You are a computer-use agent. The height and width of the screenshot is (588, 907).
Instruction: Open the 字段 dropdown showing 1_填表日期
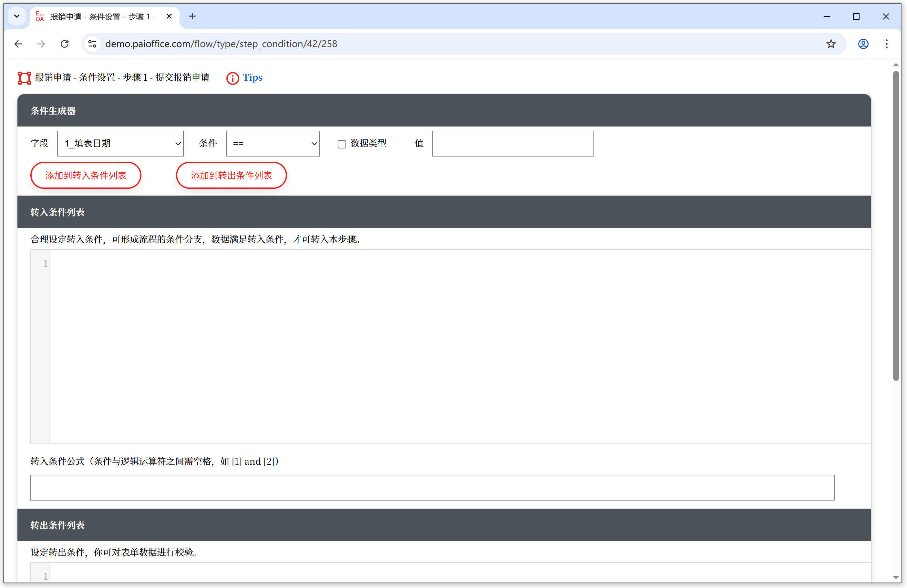[120, 144]
